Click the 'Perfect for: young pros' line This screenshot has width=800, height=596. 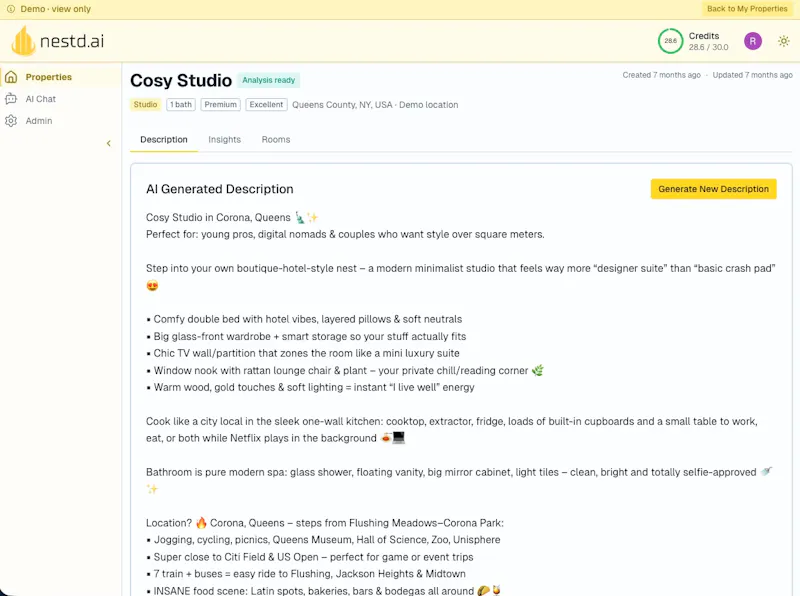coord(345,235)
